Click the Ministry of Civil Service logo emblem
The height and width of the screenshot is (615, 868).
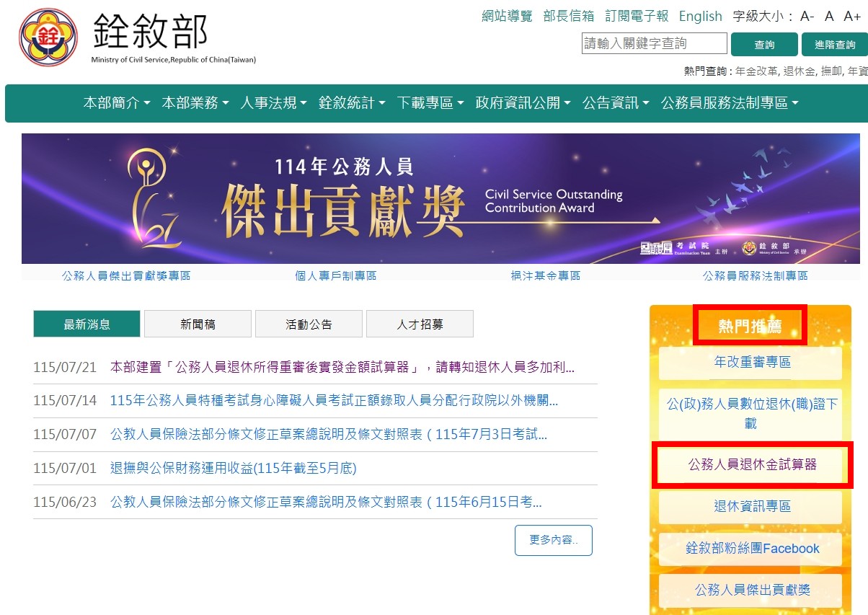(x=48, y=37)
